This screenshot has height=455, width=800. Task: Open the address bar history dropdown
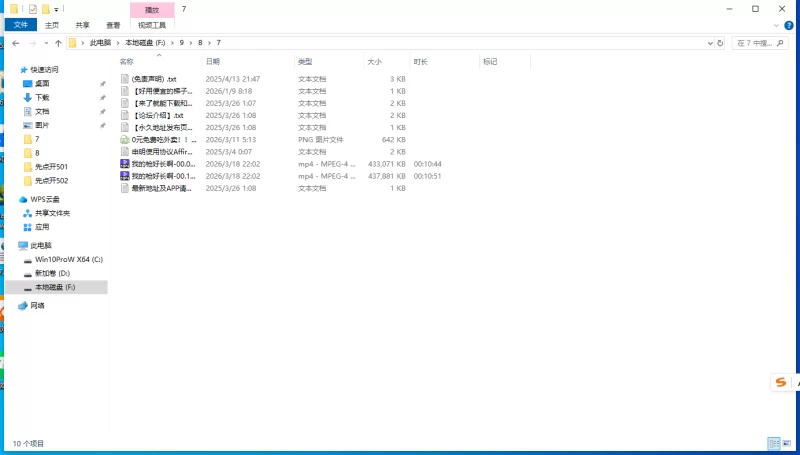[x=709, y=43]
